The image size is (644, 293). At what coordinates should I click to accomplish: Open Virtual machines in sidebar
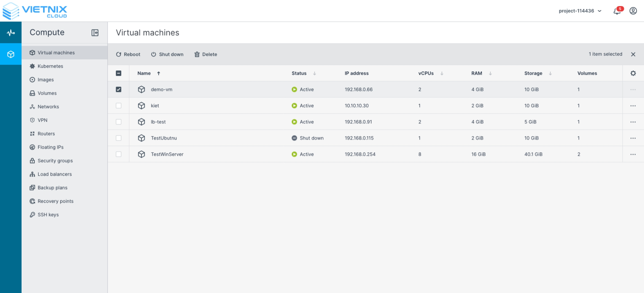65,52
